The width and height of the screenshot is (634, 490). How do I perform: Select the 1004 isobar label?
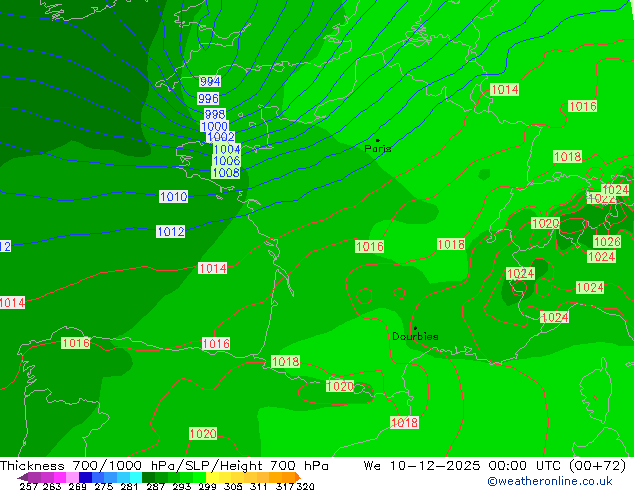pyautogui.click(x=226, y=149)
